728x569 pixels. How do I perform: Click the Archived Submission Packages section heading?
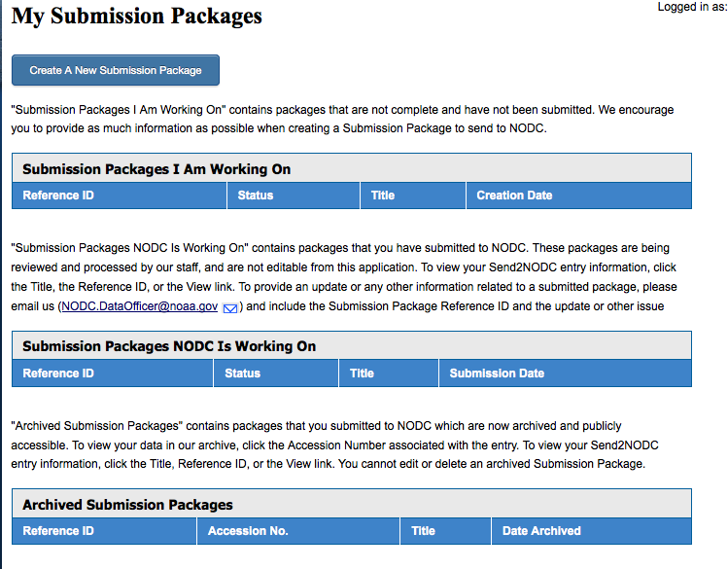pyautogui.click(x=127, y=505)
